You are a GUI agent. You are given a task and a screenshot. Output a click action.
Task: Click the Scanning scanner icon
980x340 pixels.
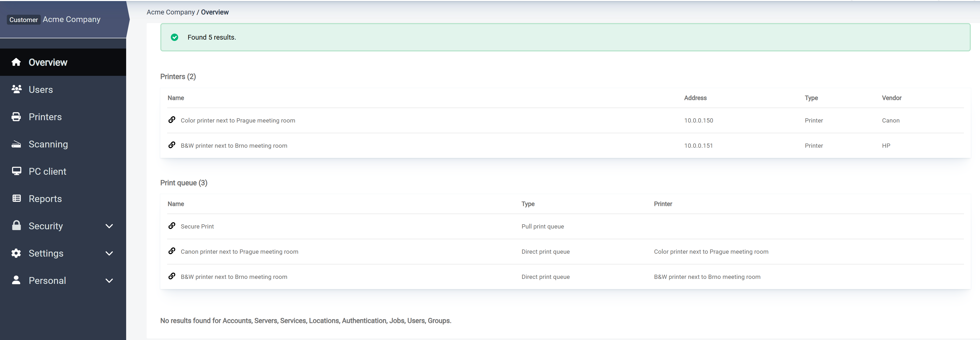pyautogui.click(x=16, y=144)
